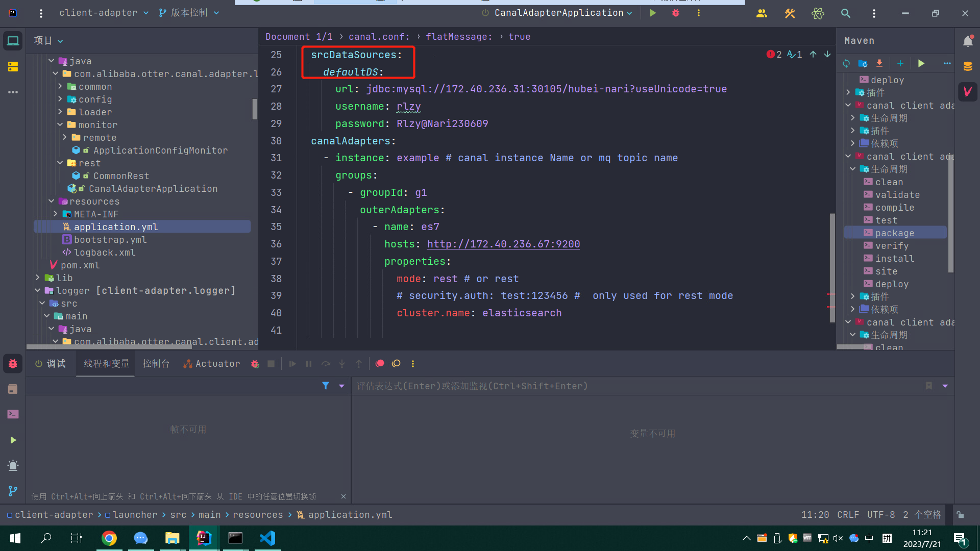Switch to the 控制台 console tab
The width and height of the screenshot is (980, 551).
pyautogui.click(x=156, y=363)
